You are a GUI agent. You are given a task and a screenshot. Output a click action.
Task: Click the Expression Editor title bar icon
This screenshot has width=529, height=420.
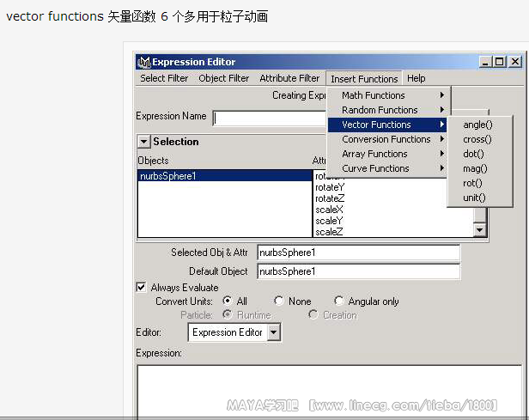[x=143, y=62]
